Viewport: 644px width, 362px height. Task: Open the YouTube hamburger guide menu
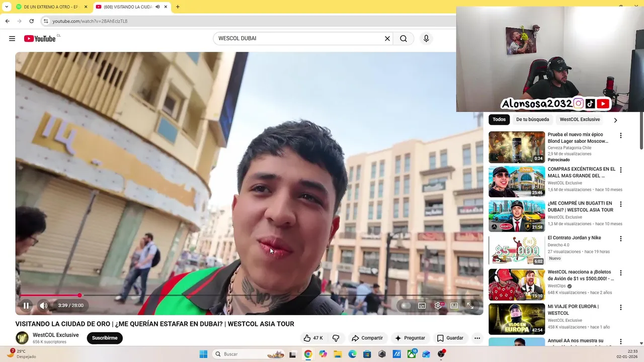tap(12, 39)
